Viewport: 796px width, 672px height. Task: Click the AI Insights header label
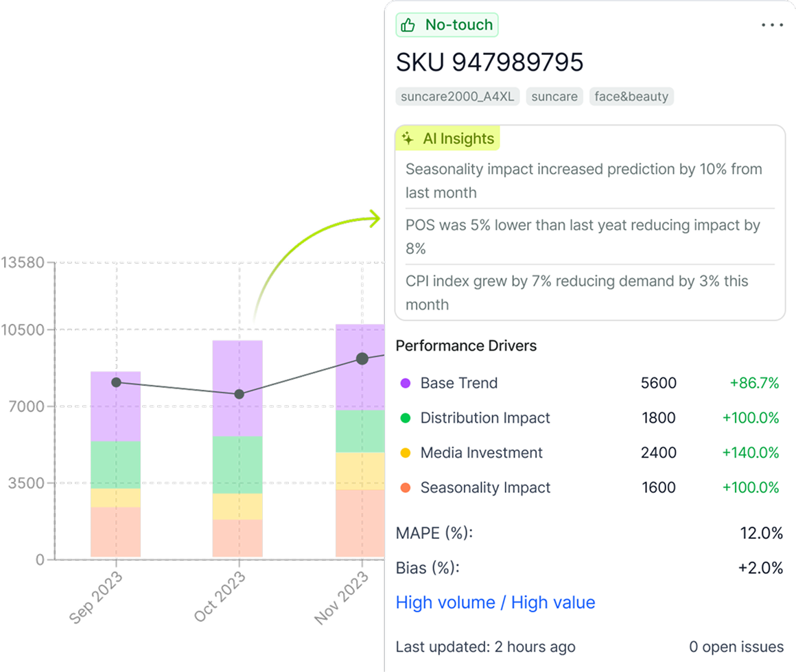[x=458, y=139]
